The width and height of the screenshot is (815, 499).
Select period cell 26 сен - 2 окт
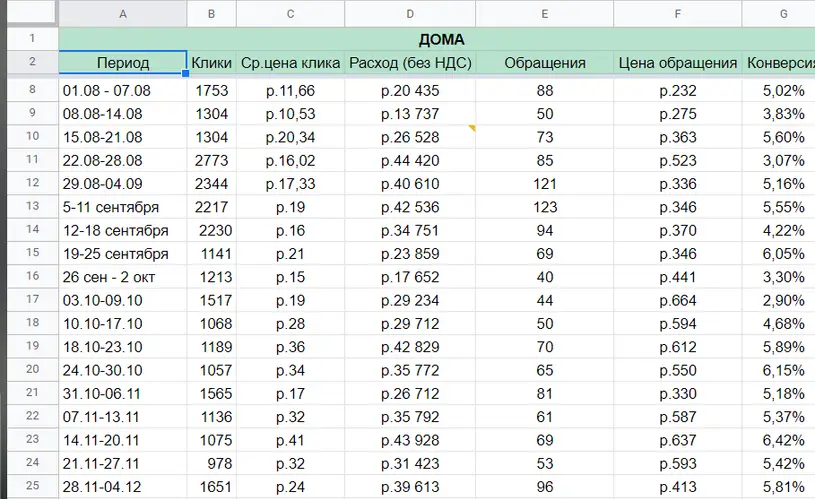tap(123, 277)
